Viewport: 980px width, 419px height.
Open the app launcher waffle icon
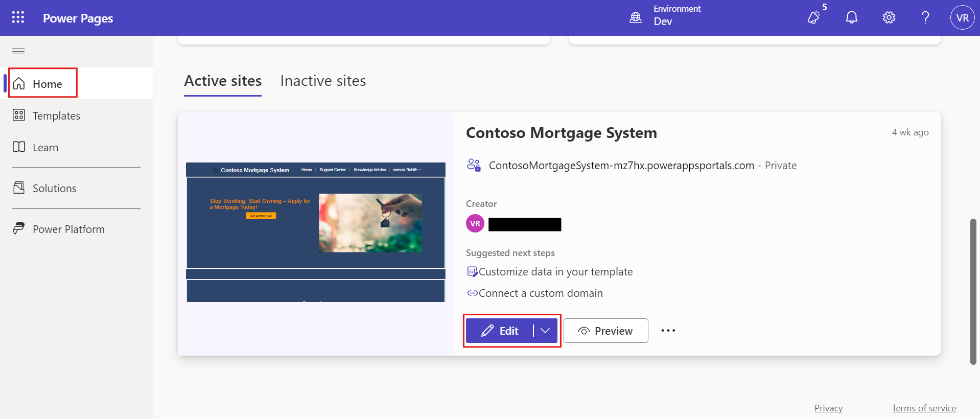pos(18,17)
